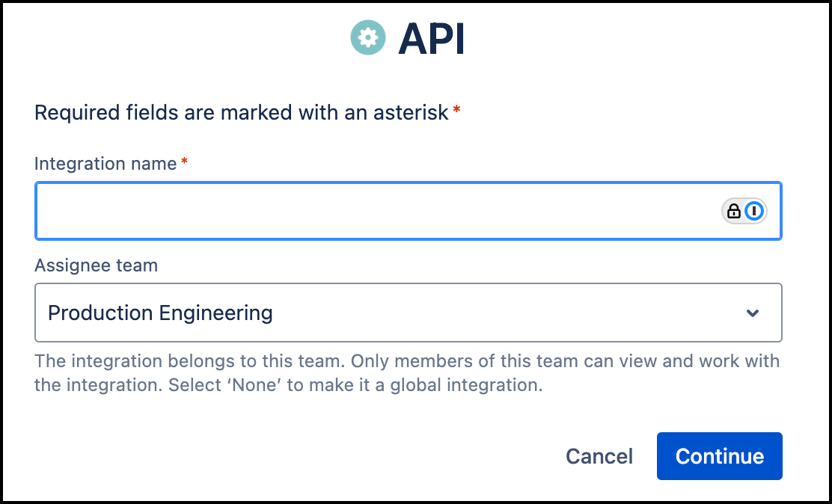The height and width of the screenshot is (504, 832).
Task: Focus the Integration name text field
Action: 374,212
